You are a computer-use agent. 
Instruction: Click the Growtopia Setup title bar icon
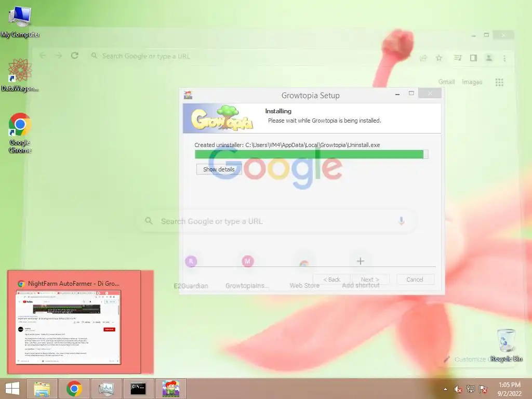tap(188, 95)
